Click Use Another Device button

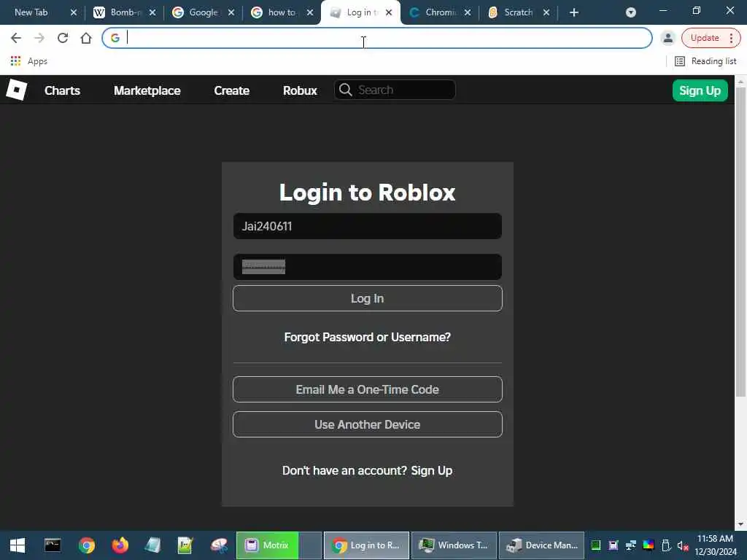click(x=368, y=424)
